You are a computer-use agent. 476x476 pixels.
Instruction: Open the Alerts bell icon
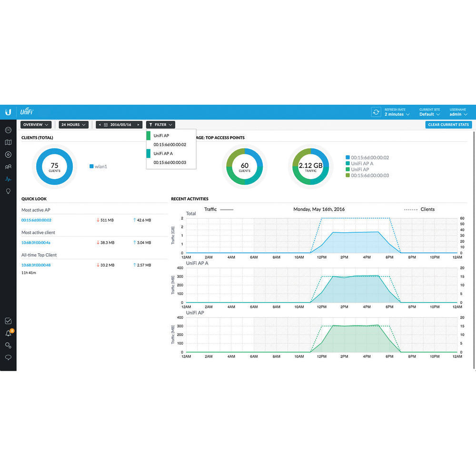coord(8,333)
